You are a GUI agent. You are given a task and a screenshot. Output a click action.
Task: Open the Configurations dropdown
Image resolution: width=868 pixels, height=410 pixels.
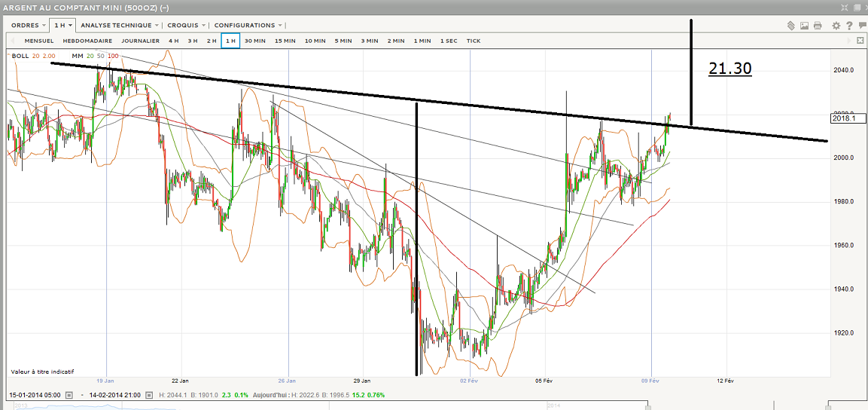tap(248, 26)
